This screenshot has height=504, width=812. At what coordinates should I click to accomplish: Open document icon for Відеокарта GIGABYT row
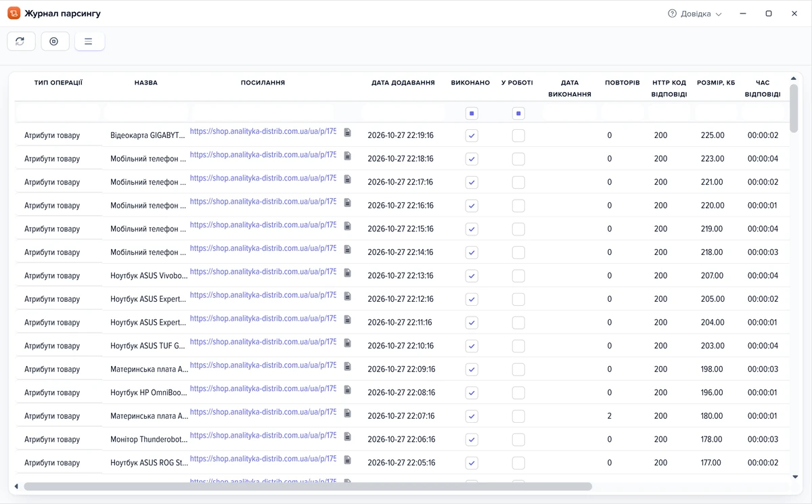point(348,133)
